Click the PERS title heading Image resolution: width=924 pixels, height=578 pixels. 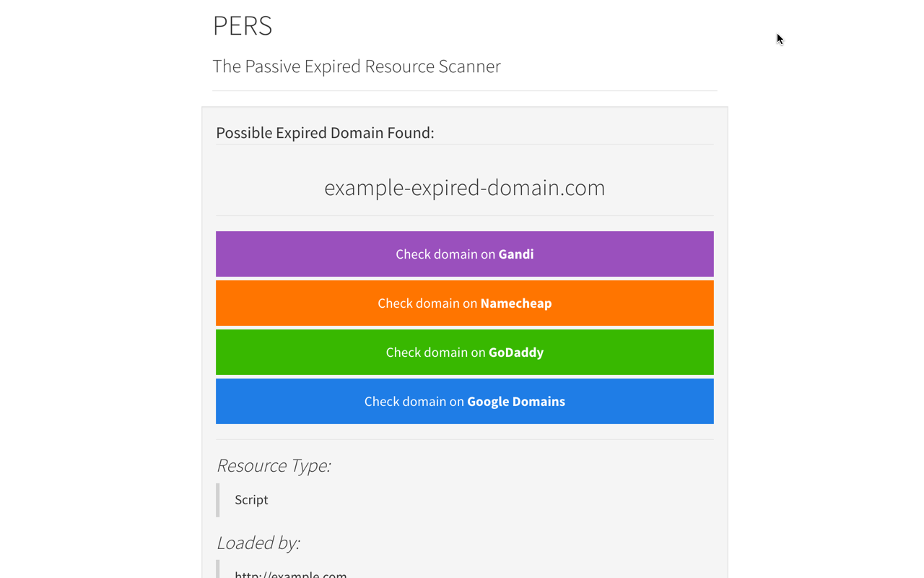(243, 25)
